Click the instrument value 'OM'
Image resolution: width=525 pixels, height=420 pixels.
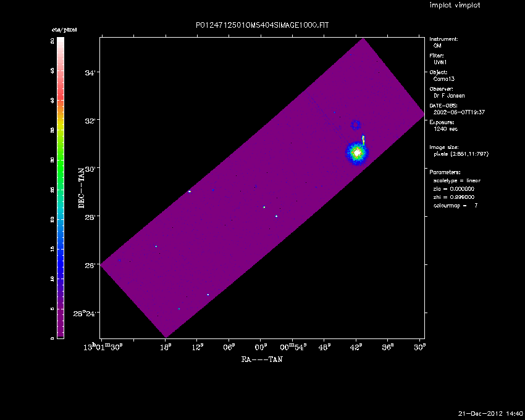click(x=437, y=46)
